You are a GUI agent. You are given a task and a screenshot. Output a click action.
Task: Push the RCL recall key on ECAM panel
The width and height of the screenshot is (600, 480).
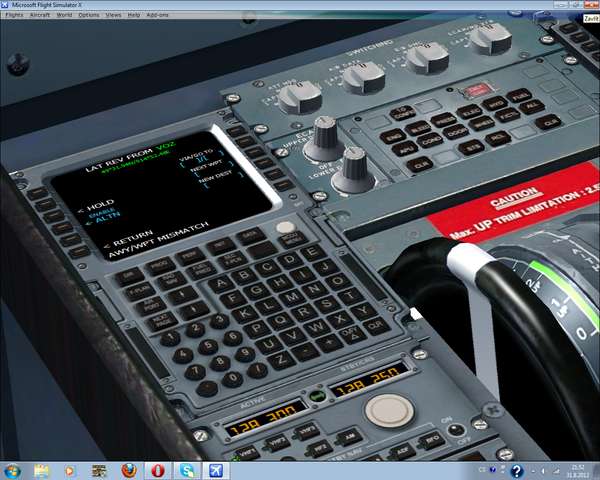pos(497,138)
